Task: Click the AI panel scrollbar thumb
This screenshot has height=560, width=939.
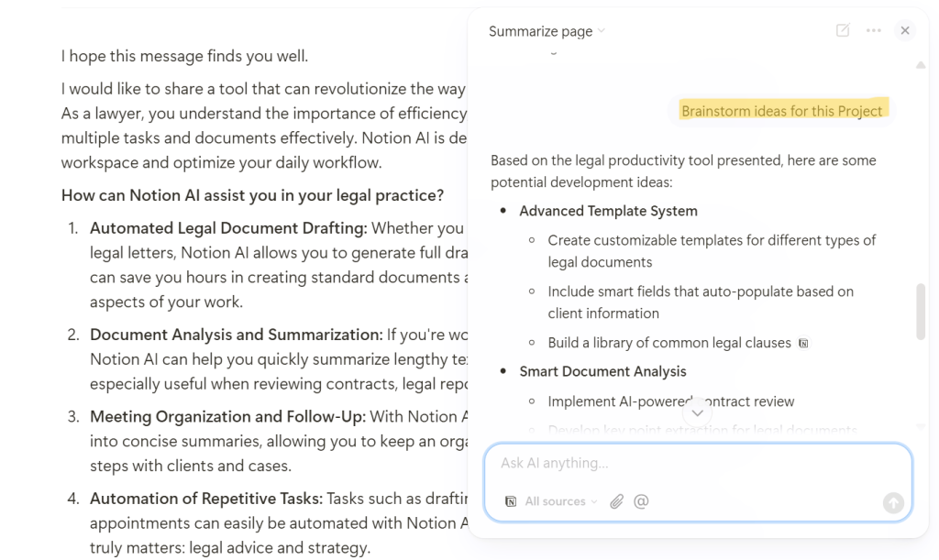Action: [x=921, y=312]
